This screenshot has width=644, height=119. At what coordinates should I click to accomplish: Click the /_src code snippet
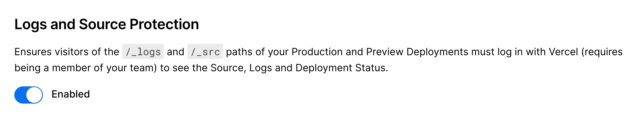click(205, 52)
